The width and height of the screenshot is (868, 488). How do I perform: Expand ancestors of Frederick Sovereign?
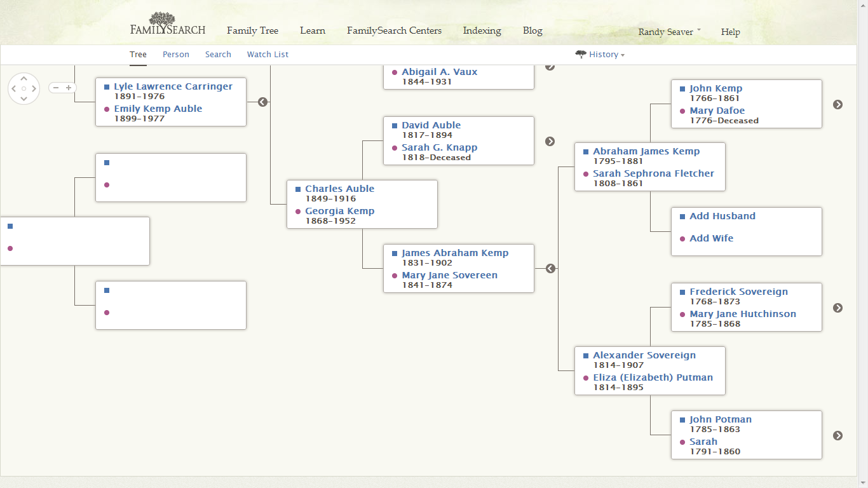837,307
